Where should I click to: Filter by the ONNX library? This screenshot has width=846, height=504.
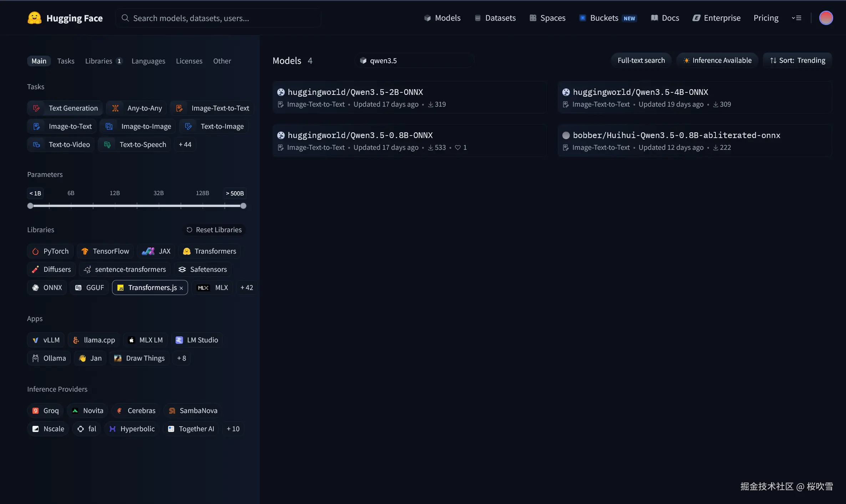[47, 287]
